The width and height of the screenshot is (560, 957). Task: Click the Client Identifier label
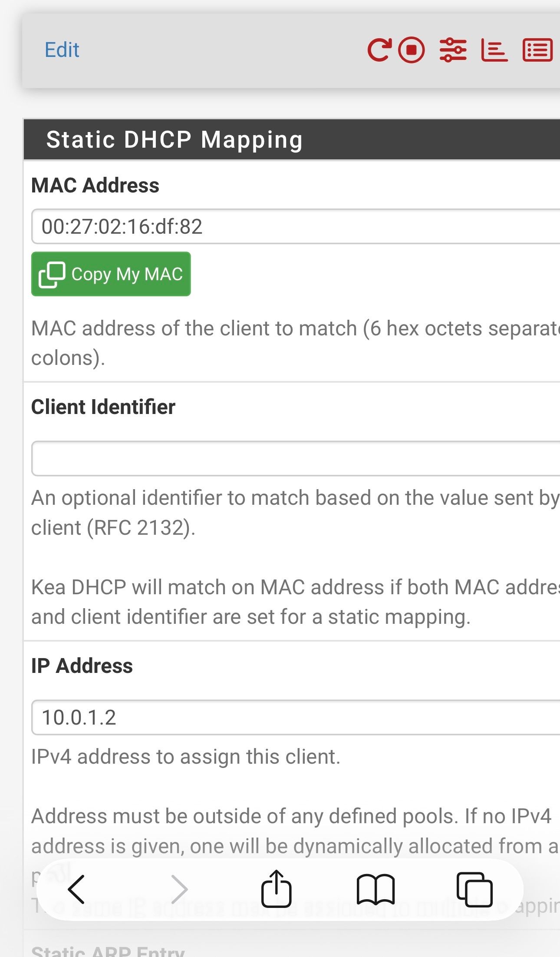[x=103, y=407]
